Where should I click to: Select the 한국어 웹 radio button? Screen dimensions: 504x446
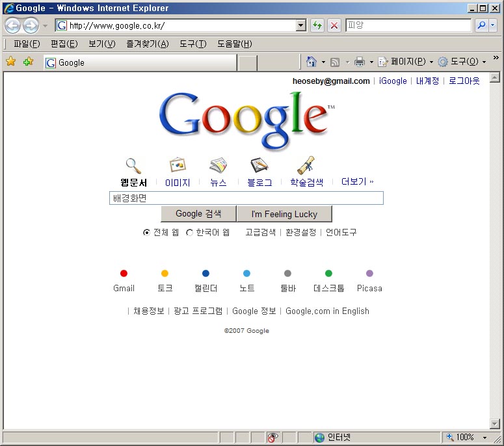pyautogui.click(x=189, y=232)
